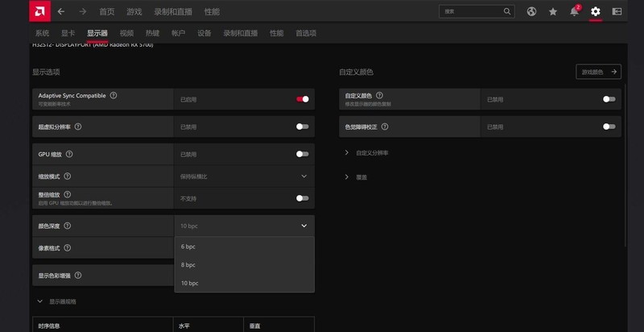644x332 pixels.
Task: Click the search magnifier icon
Action: click(507, 11)
